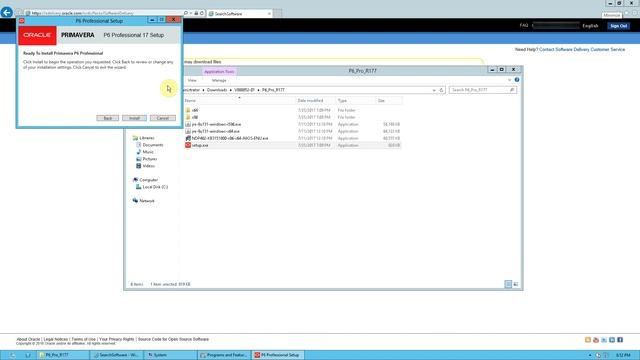Open the View tab in Explorer window

[x=192, y=80]
